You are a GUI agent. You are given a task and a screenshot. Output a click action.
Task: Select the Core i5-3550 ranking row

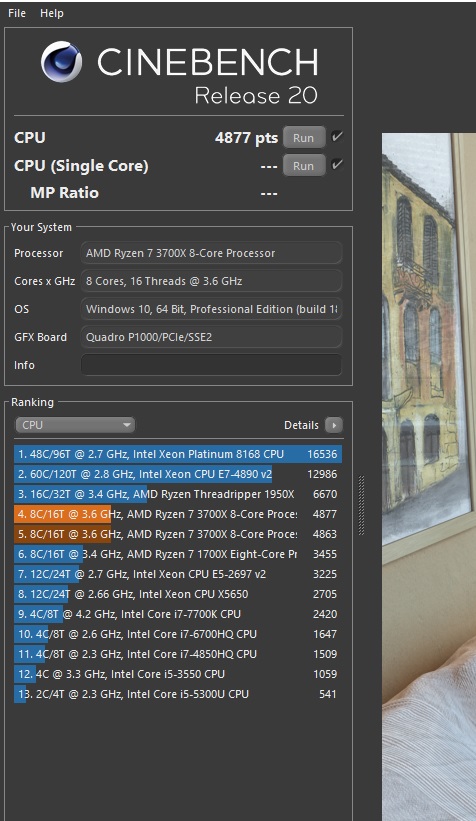178,674
